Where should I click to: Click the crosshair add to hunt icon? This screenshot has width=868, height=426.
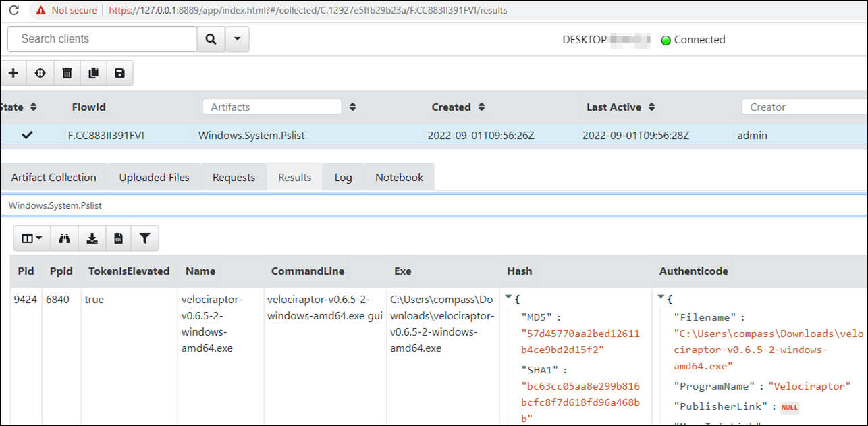(x=40, y=73)
